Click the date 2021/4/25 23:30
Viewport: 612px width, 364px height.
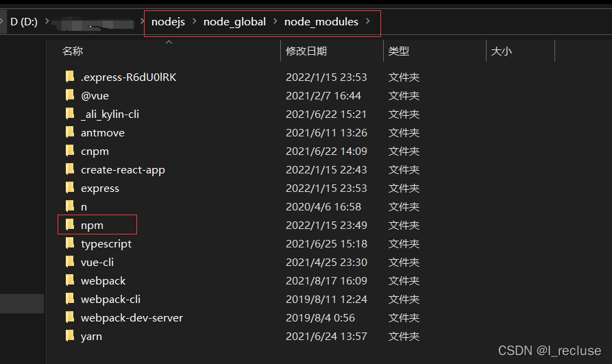pyautogui.click(x=326, y=263)
